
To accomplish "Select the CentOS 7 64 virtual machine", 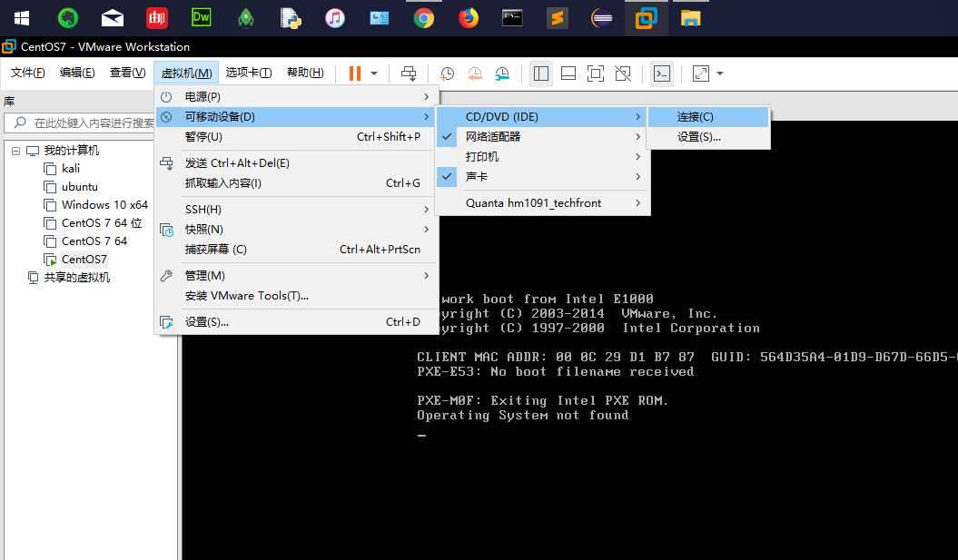I will 94,241.
